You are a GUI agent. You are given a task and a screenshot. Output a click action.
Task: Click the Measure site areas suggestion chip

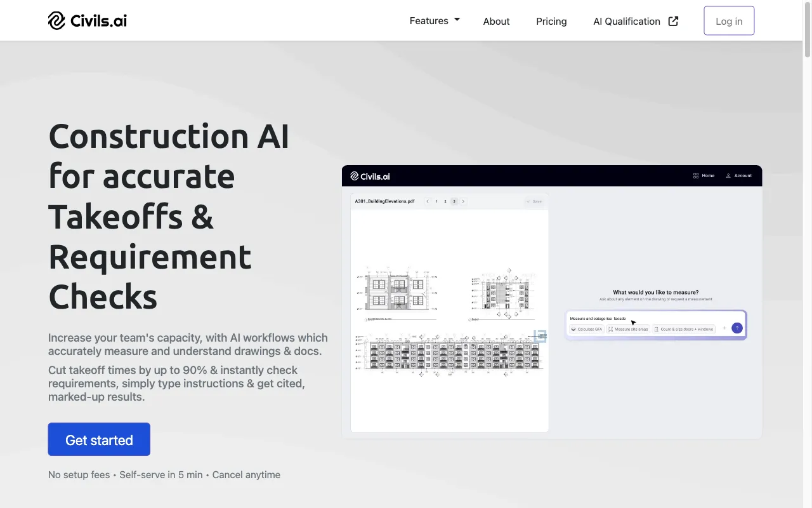628,329
